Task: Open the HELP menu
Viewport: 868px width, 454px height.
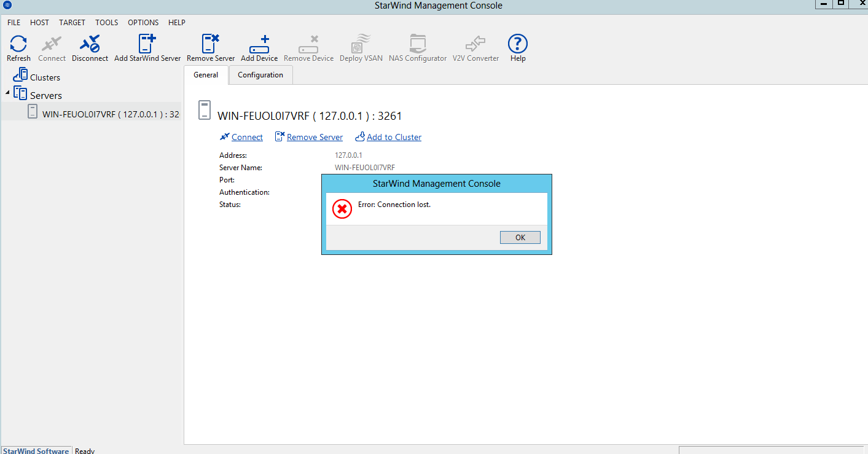Action: tap(176, 23)
